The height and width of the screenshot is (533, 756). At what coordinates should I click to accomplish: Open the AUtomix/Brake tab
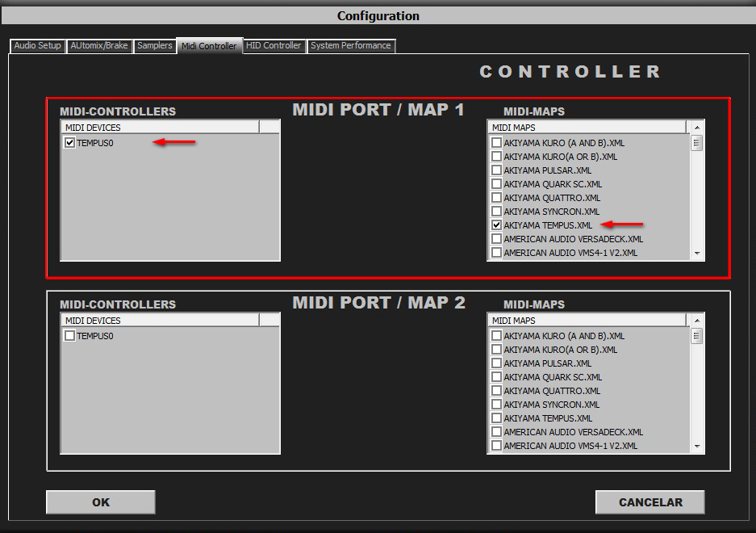[x=98, y=46]
